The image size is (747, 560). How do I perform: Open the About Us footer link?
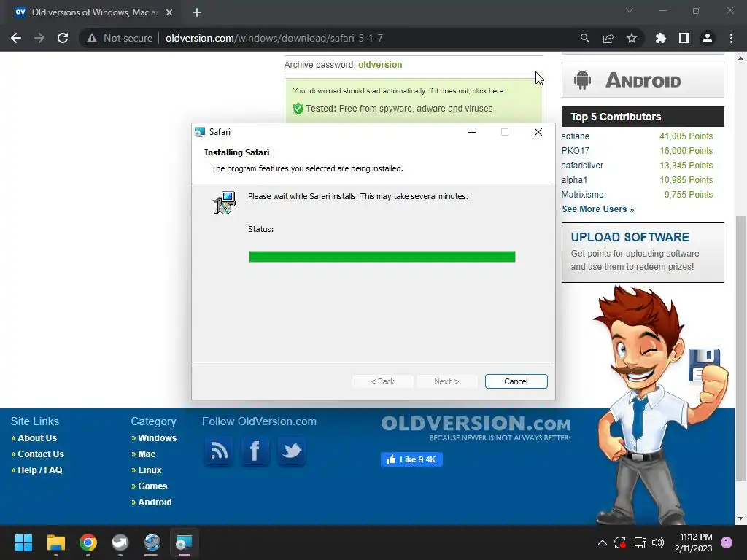pos(37,438)
